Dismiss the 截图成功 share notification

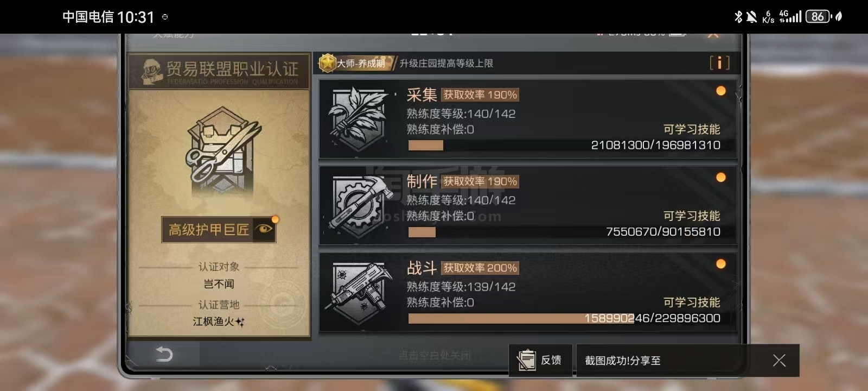[779, 360]
